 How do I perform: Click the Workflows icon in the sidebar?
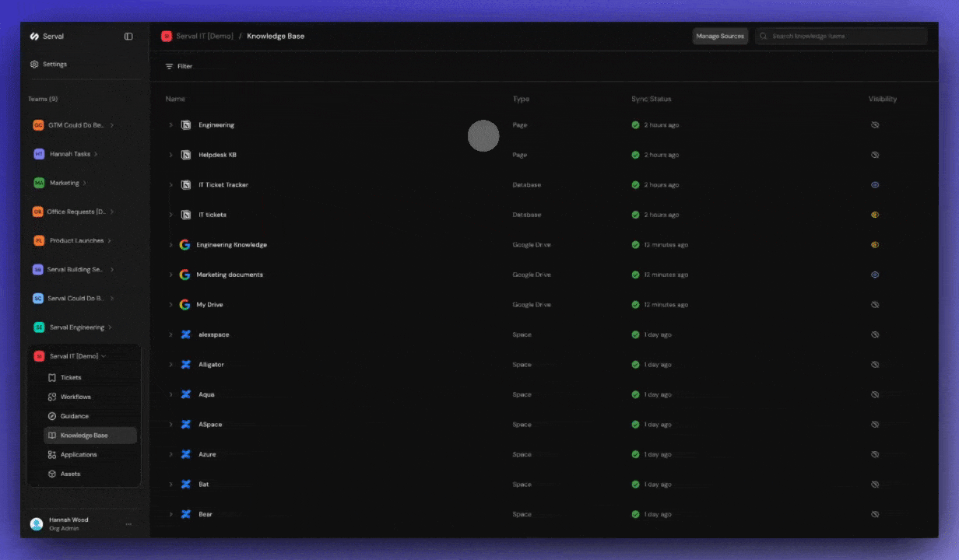point(51,397)
